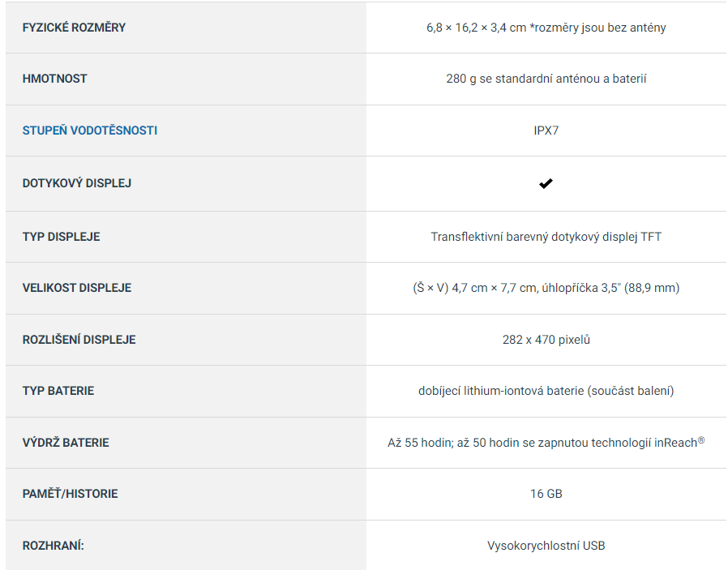Click the Transflektivní barevný display description
The width and height of the screenshot is (728, 570).
click(546, 237)
